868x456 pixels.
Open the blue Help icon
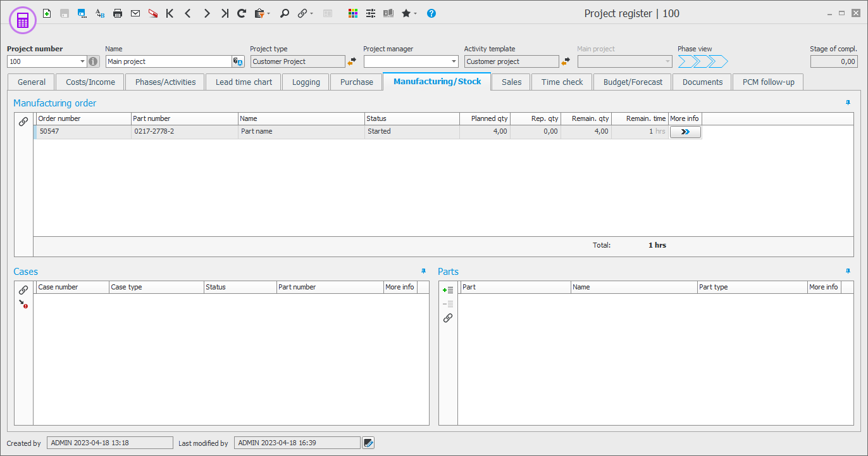click(431, 13)
